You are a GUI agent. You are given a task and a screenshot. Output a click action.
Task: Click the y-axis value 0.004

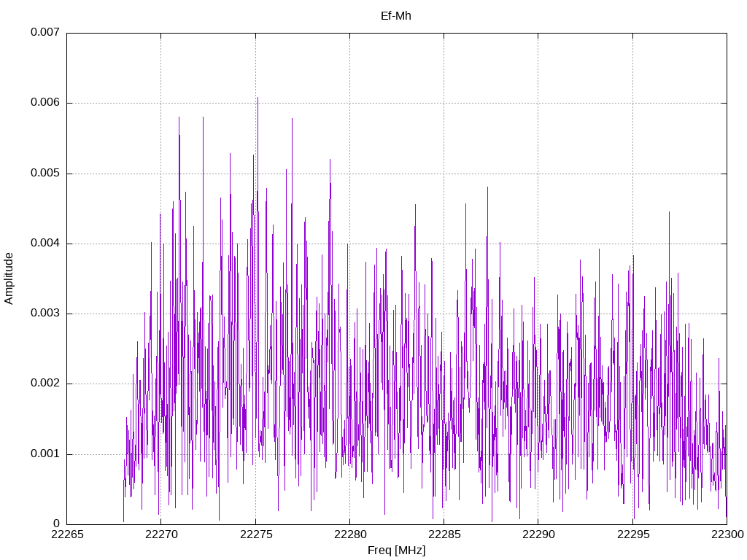click(45, 243)
